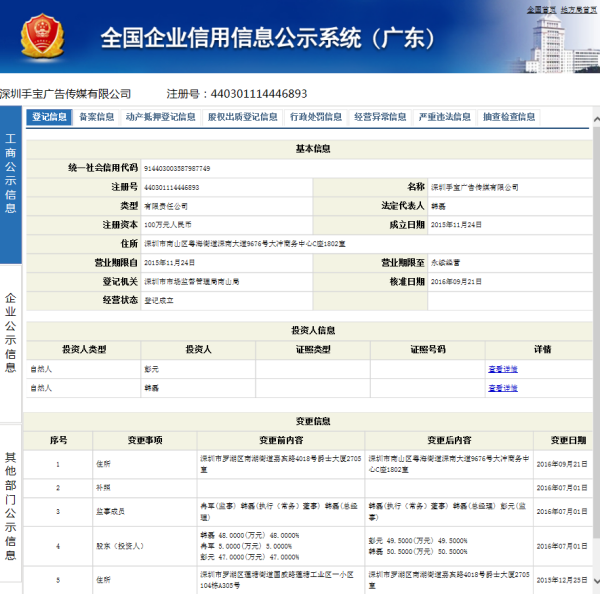Screen dimensions: 600x594
Task: Click the scrollbar down arrow
Action: (x=596, y=581)
